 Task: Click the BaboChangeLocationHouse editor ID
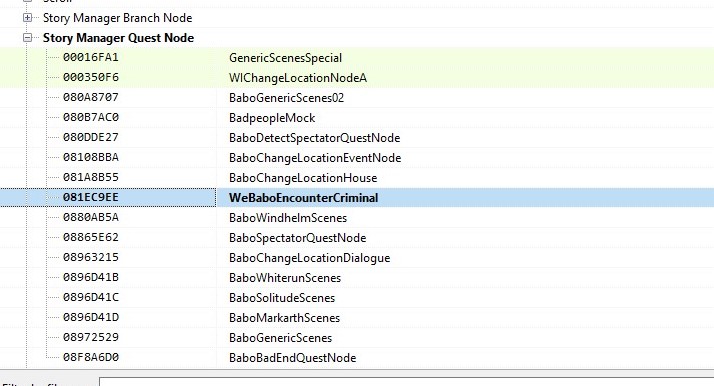[x=303, y=178]
